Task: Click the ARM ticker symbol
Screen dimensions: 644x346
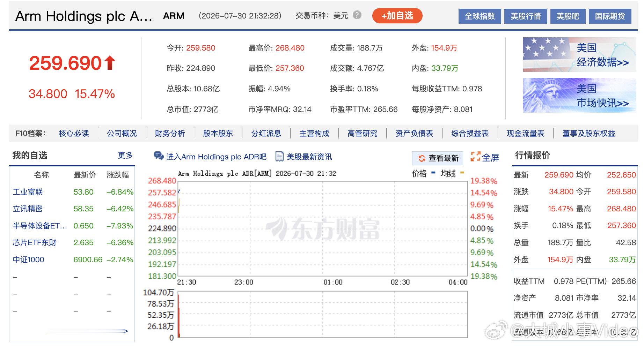Action: click(174, 16)
